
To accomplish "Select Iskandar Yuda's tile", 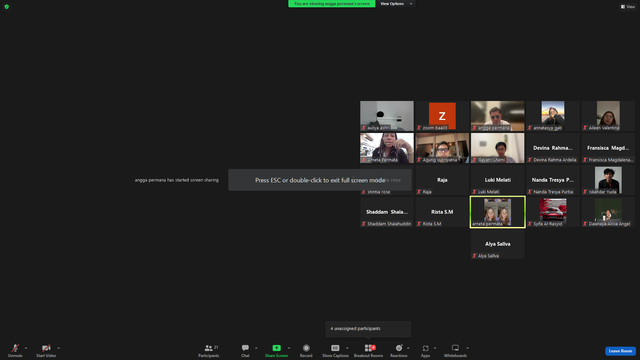I will (x=608, y=180).
